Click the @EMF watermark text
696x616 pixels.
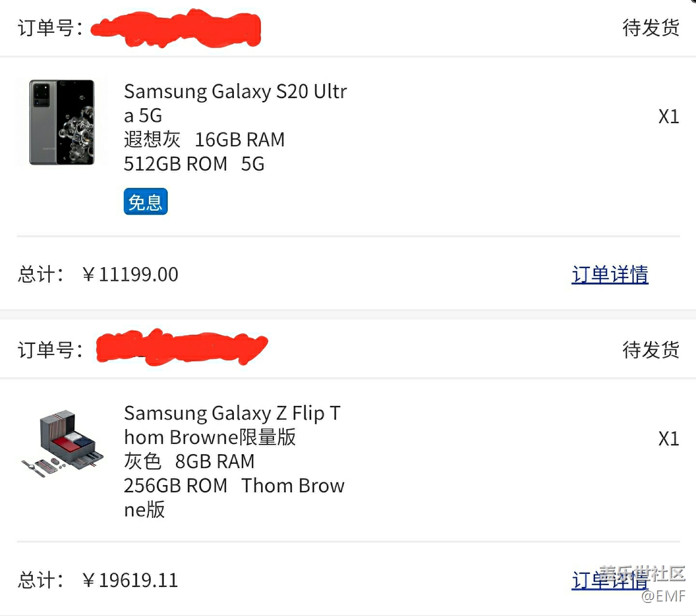click(x=663, y=596)
